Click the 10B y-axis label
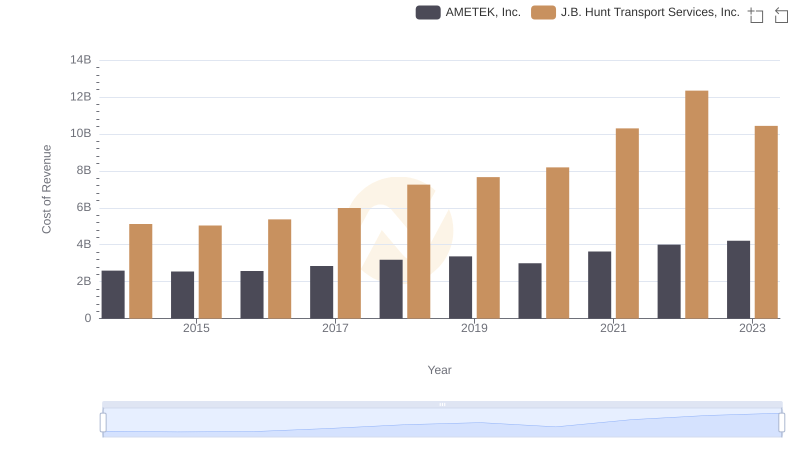The width and height of the screenshot is (800, 461). tap(81, 134)
